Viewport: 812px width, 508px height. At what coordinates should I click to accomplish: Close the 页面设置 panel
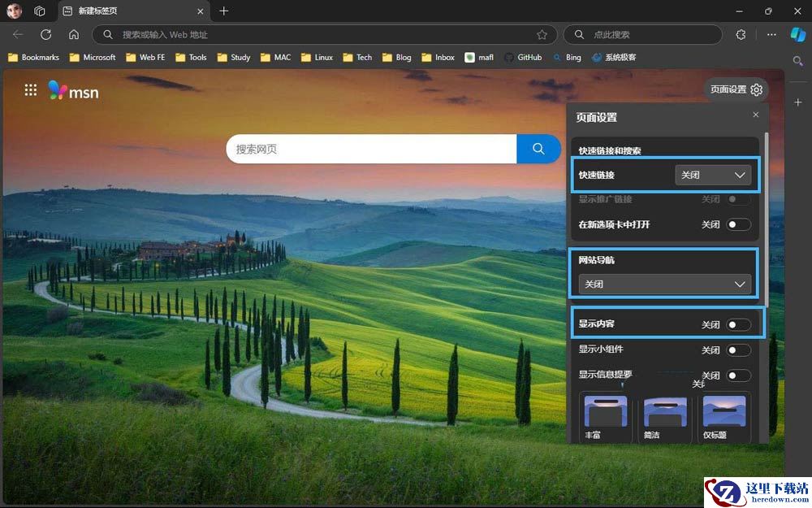755,115
